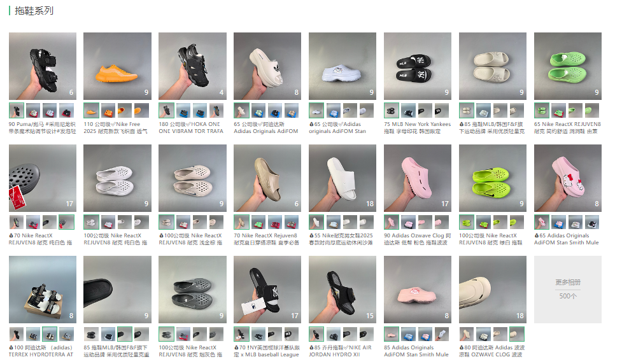
Task: Open the '80 阿迪达斯 Adidas OZWAVE CLOG' title link
Action: [492, 351]
